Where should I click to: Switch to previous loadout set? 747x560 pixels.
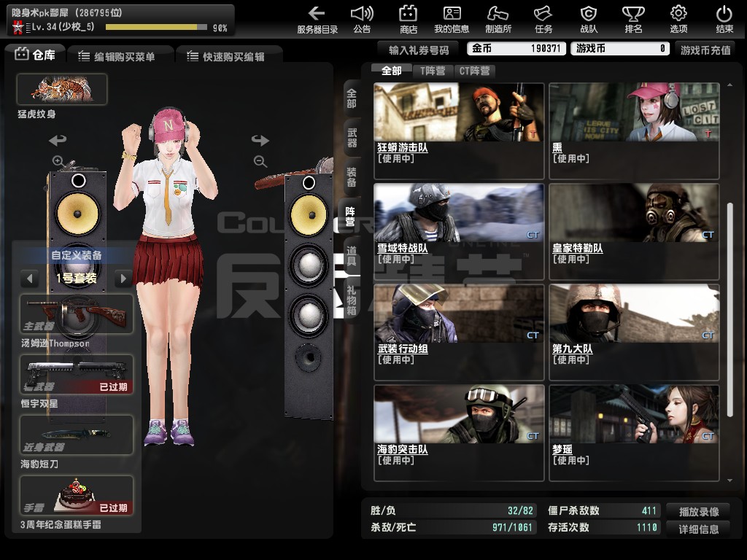pos(30,278)
